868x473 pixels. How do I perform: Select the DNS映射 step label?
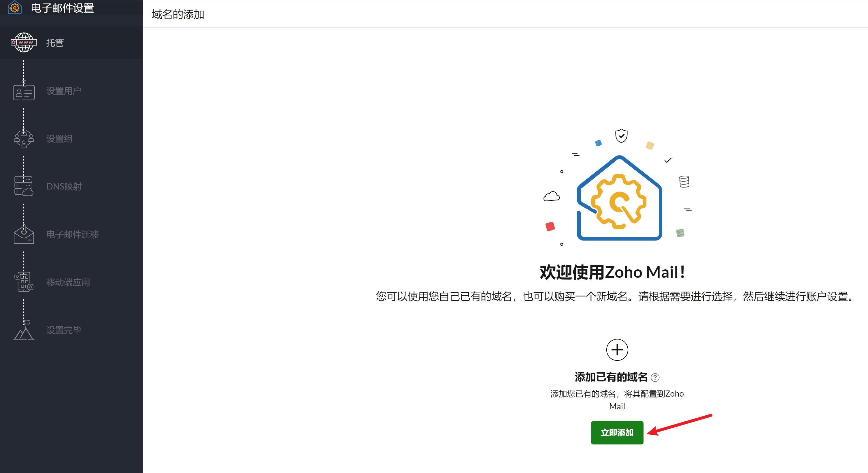[64, 186]
